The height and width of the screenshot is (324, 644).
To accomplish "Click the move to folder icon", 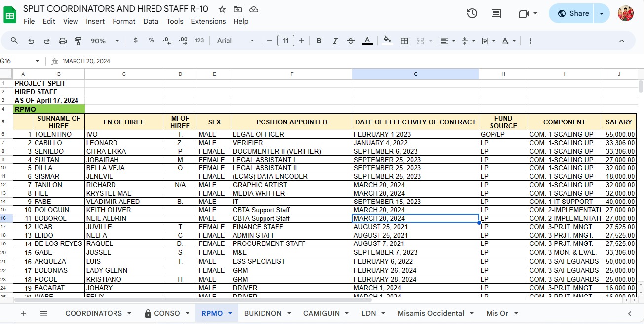I will coord(238,9).
